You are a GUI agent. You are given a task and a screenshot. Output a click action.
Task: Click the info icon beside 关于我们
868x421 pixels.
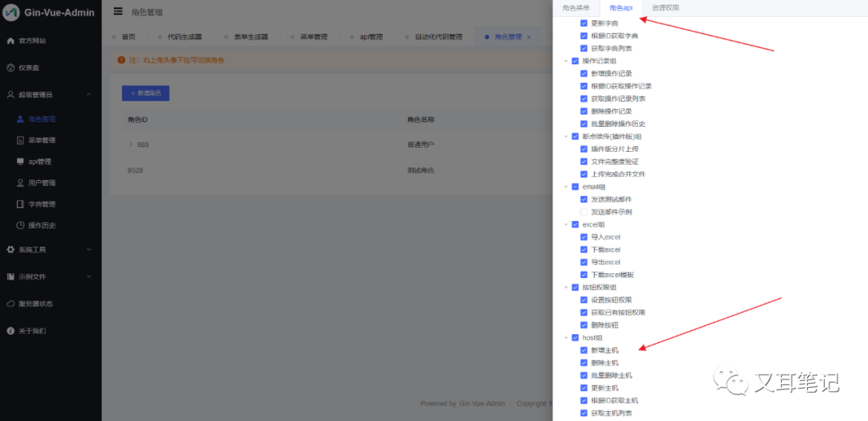[10, 331]
